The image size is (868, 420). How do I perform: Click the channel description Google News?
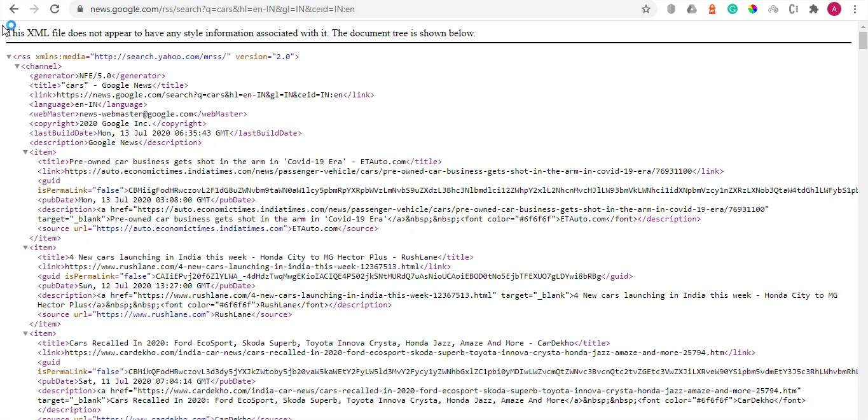[116, 143]
